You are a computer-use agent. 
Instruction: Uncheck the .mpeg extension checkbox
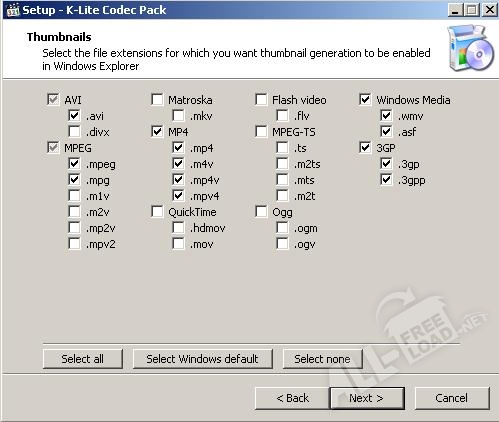[x=74, y=164]
